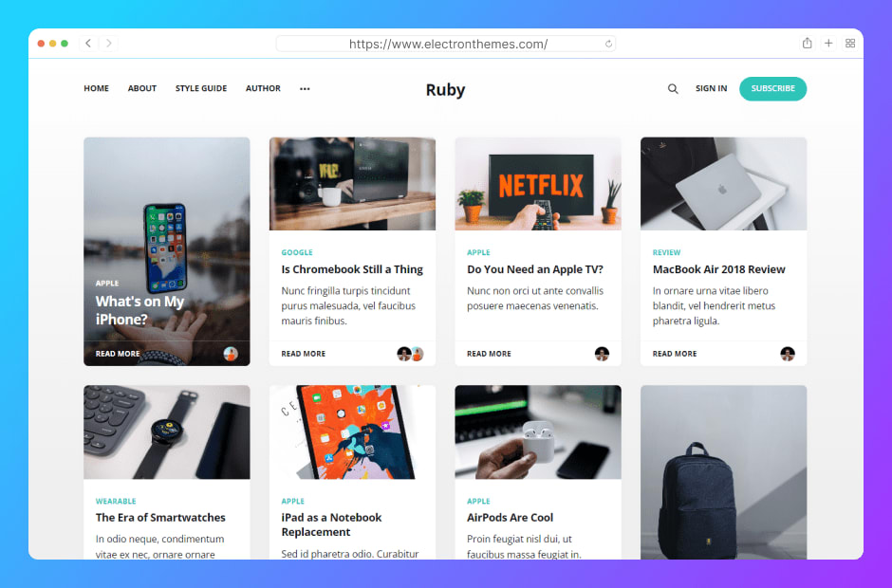
Task: Open the site search magnifier icon
Action: coord(673,89)
